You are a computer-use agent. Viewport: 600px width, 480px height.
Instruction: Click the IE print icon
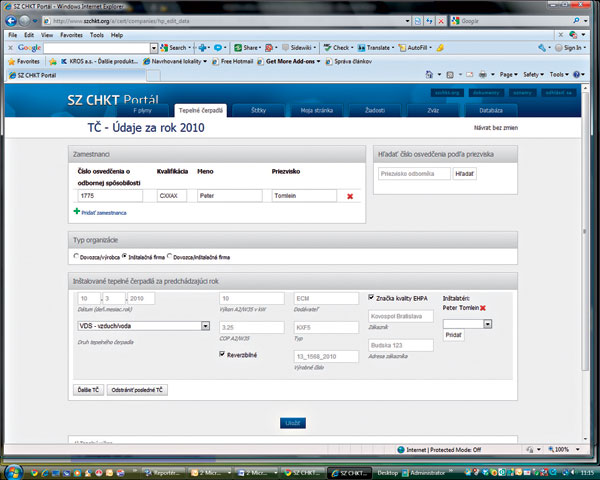coord(482,74)
